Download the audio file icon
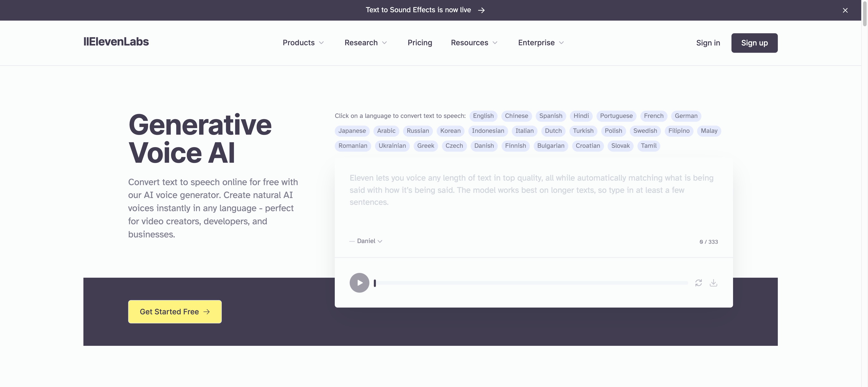The width and height of the screenshot is (868, 387). click(x=713, y=283)
